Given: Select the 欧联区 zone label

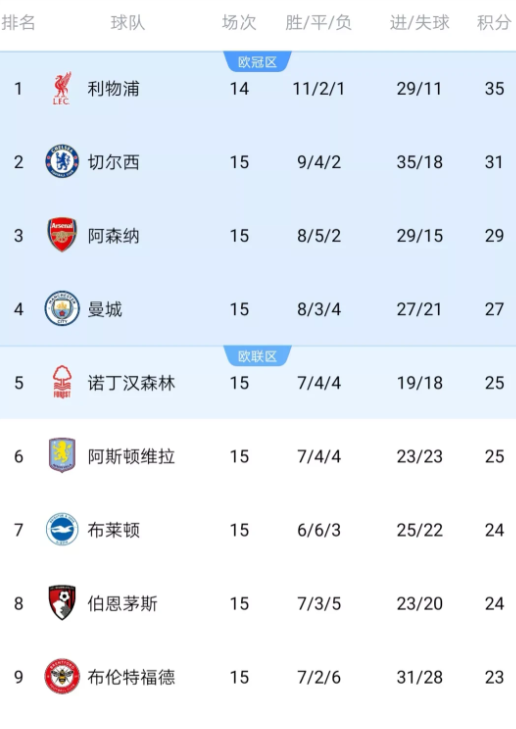Looking at the screenshot, I should [x=258, y=356].
